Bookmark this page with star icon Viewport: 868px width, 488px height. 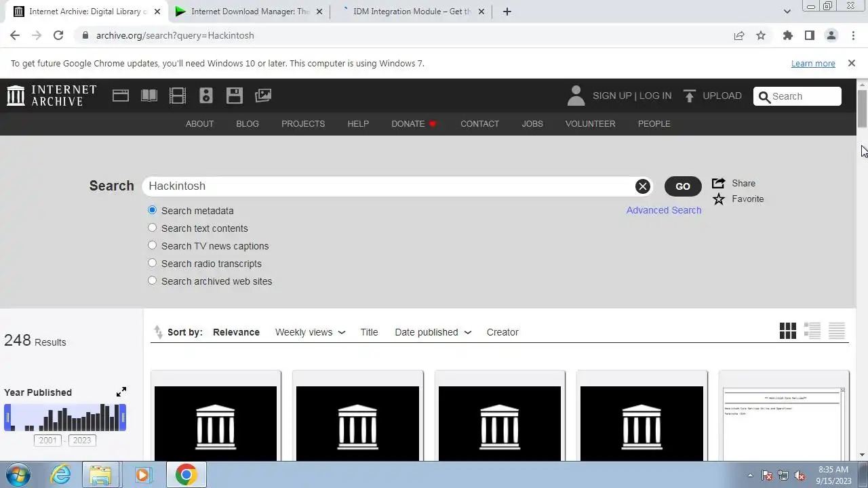click(761, 35)
